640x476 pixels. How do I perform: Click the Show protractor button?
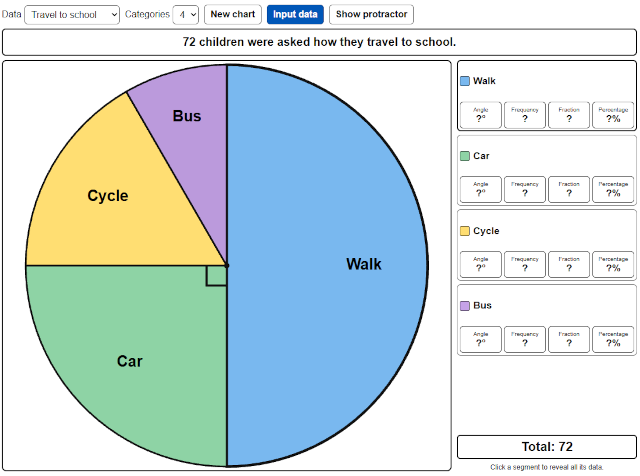(x=371, y=14)
